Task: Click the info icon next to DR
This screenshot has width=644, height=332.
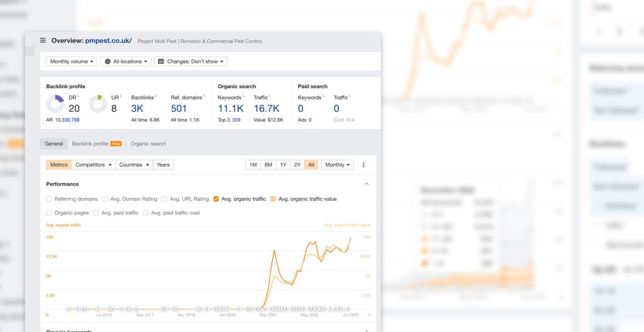Action: [x=78, y=96]
